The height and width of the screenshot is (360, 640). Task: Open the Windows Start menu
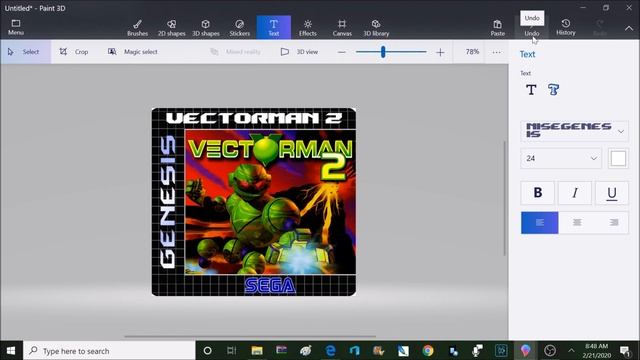(x=11, y=351)
